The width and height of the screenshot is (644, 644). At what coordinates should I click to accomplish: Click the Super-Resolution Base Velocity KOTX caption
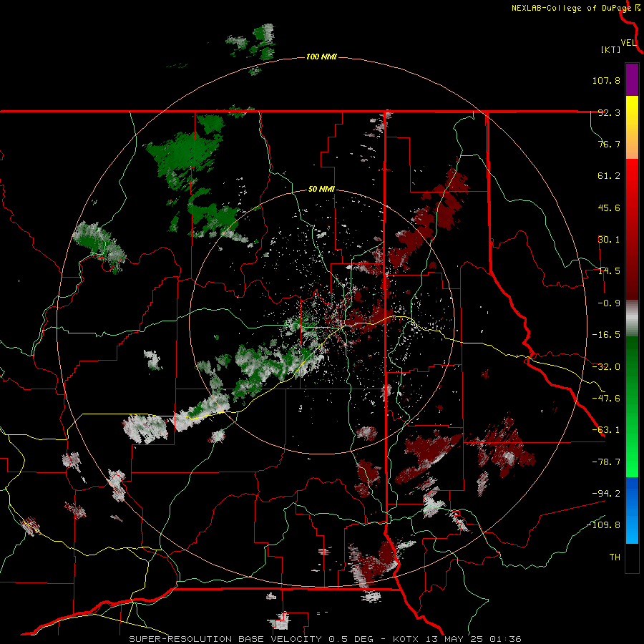[x=326, y=639]
